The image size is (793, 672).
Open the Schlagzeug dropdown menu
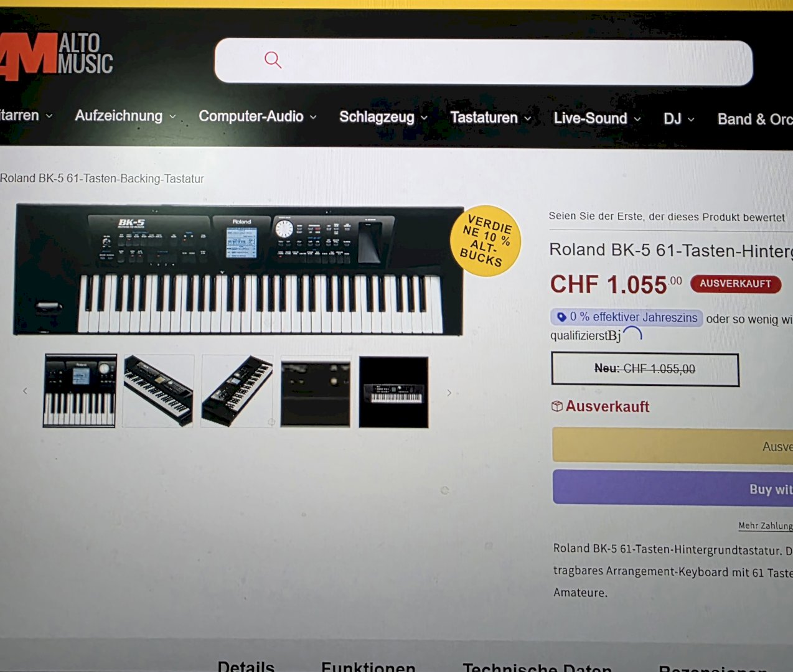tap(383, 117)
